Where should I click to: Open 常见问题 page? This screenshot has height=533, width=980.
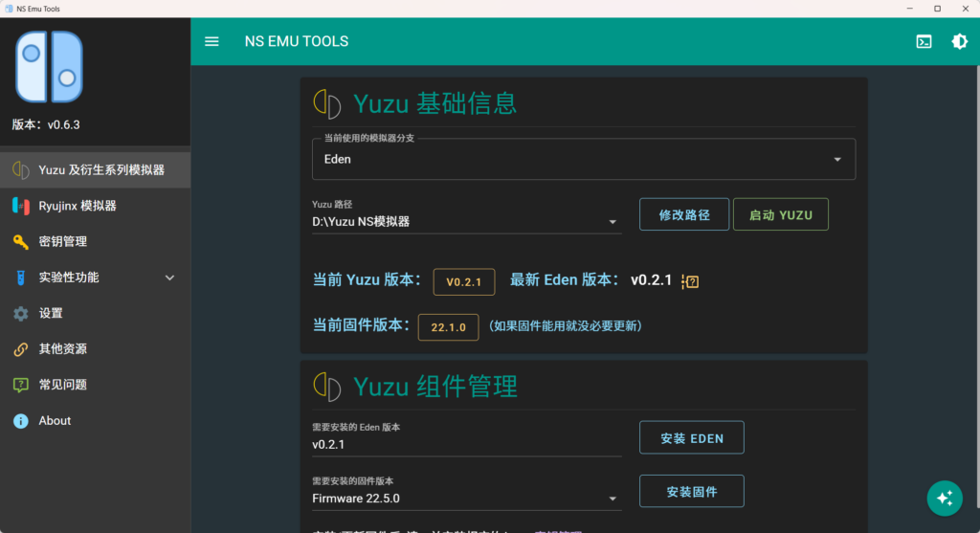[x=95, y=385]
